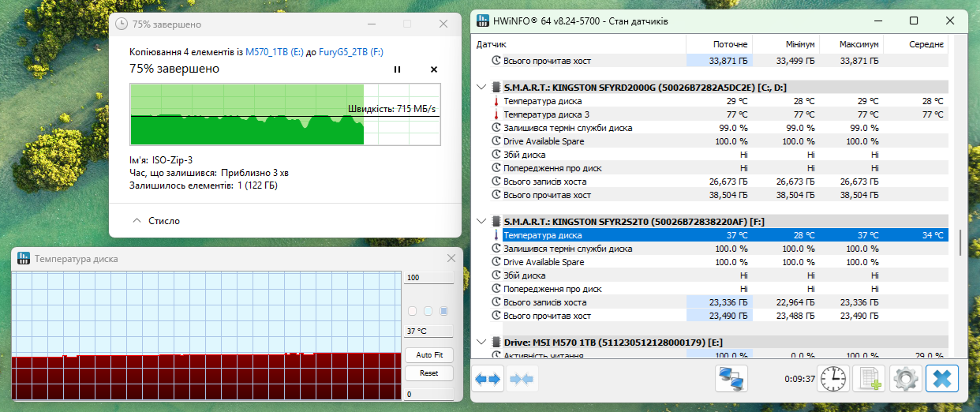Click the graph minimum value field showing 0
The image size is (980, 412).
[x=429, y=394]
